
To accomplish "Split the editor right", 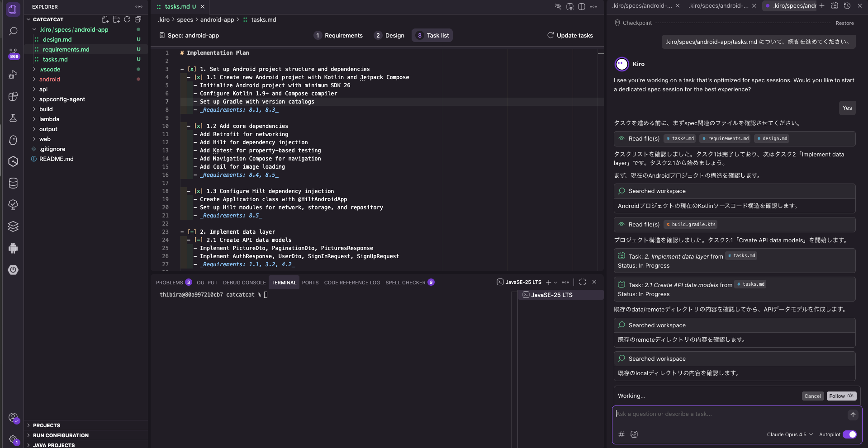I will 582,7.
